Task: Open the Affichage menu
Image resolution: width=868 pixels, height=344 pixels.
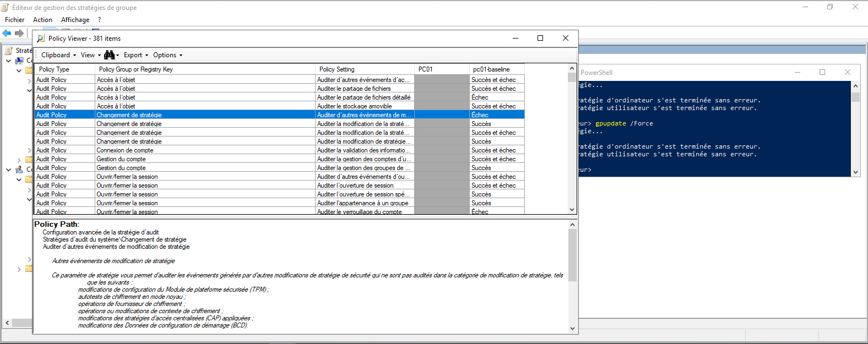Action: coord(75,20)
